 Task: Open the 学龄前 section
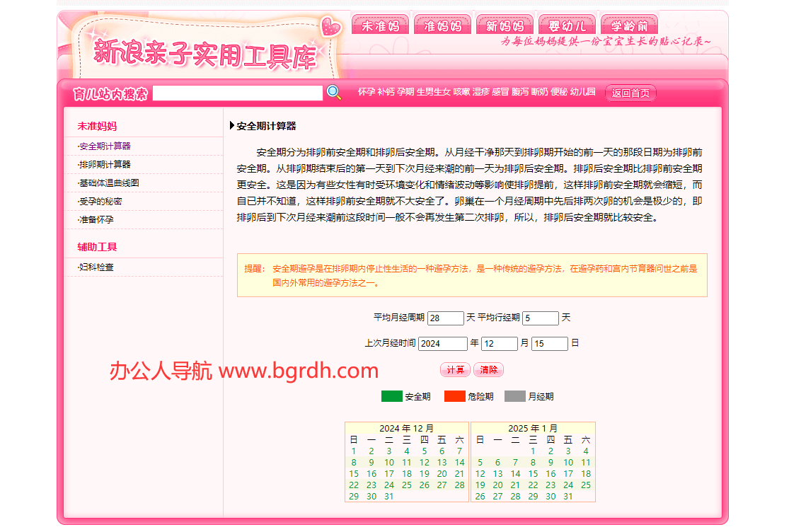pyautogui.click(x=629, y=23)
